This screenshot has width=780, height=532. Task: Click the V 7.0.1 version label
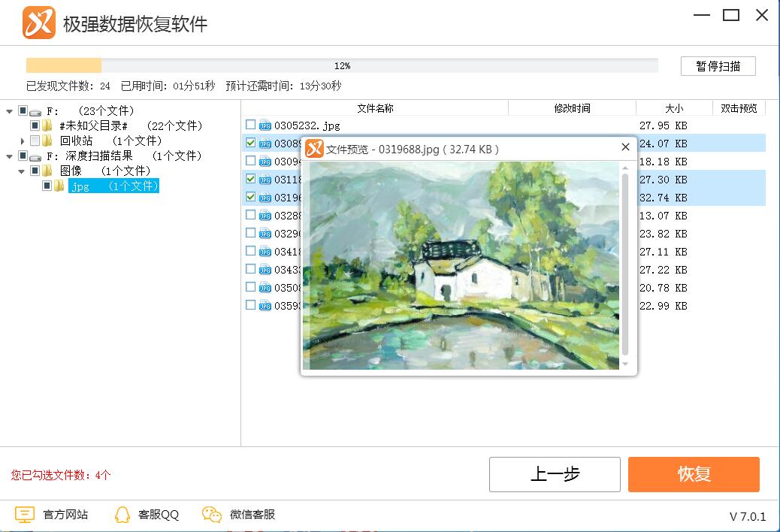748,516
